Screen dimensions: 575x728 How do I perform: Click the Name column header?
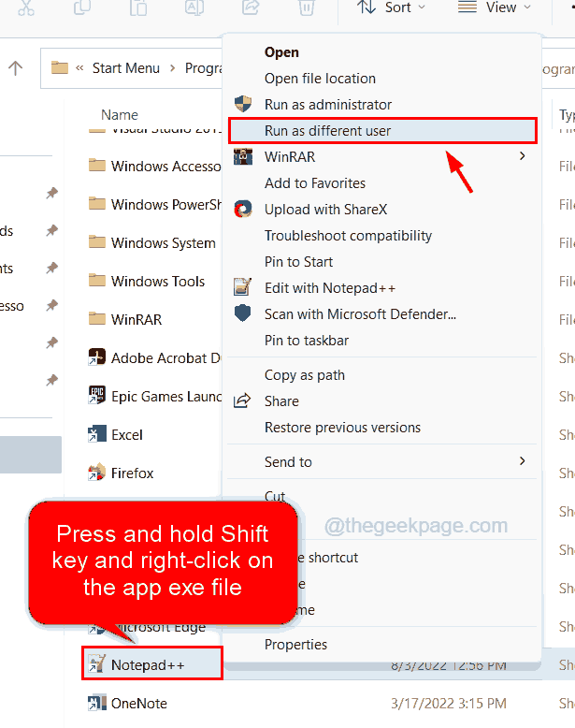(120, 115)
